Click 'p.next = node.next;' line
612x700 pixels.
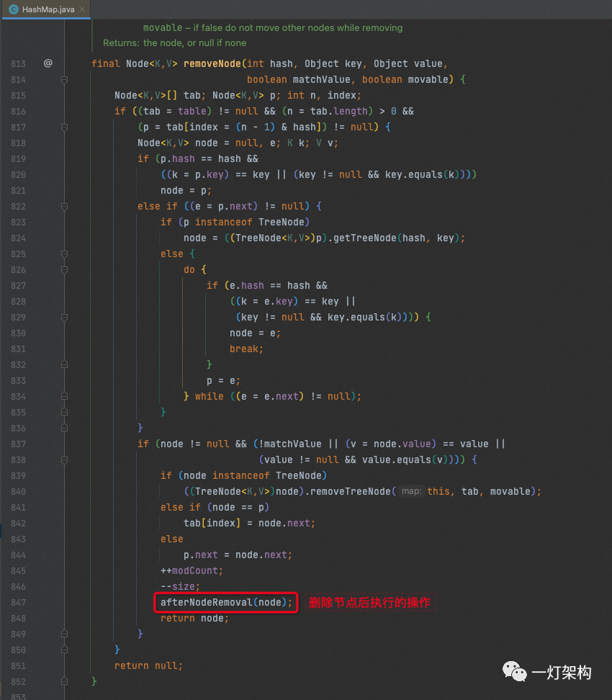coord(238,555)
